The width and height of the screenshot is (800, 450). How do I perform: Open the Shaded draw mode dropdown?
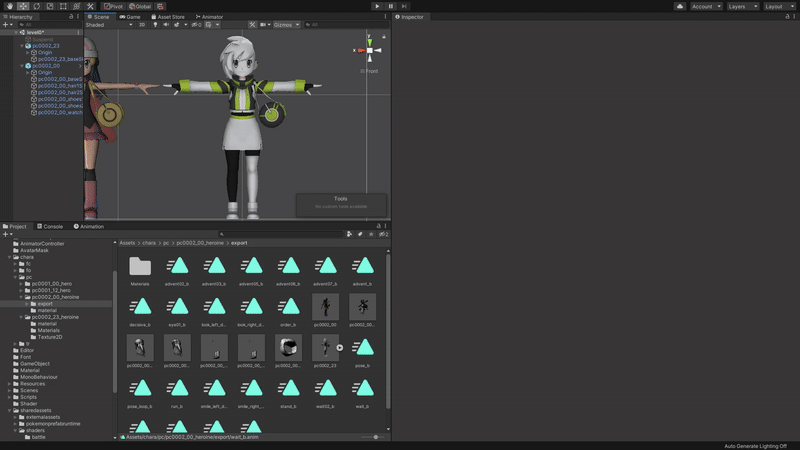108,25
